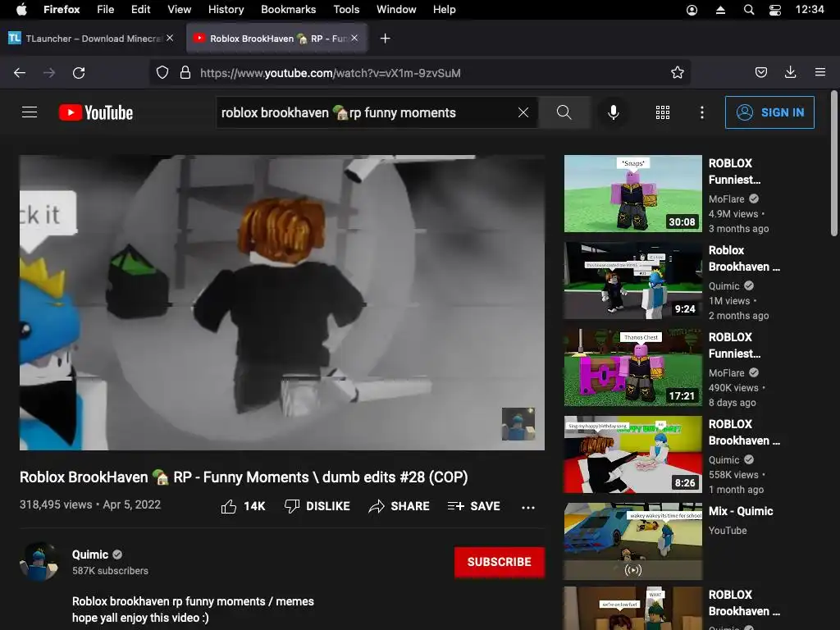Click the ROBLOX Funniest title with 490K views

coord(734,345)
